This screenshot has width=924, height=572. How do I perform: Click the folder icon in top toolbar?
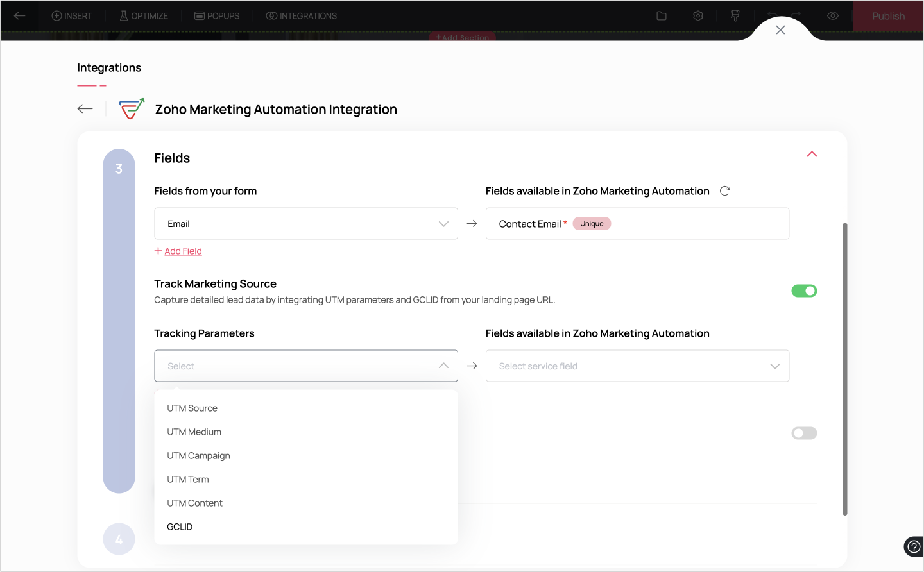pyautogui.click(x=662, y=16)
